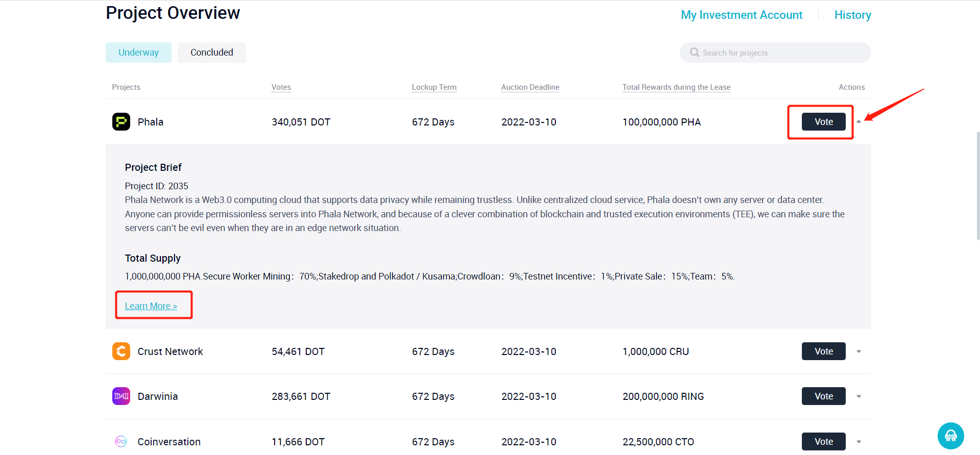The height and width of the screenshot is (455, 980).
Task: Vote for Darwinia
Action: [823, 396]
